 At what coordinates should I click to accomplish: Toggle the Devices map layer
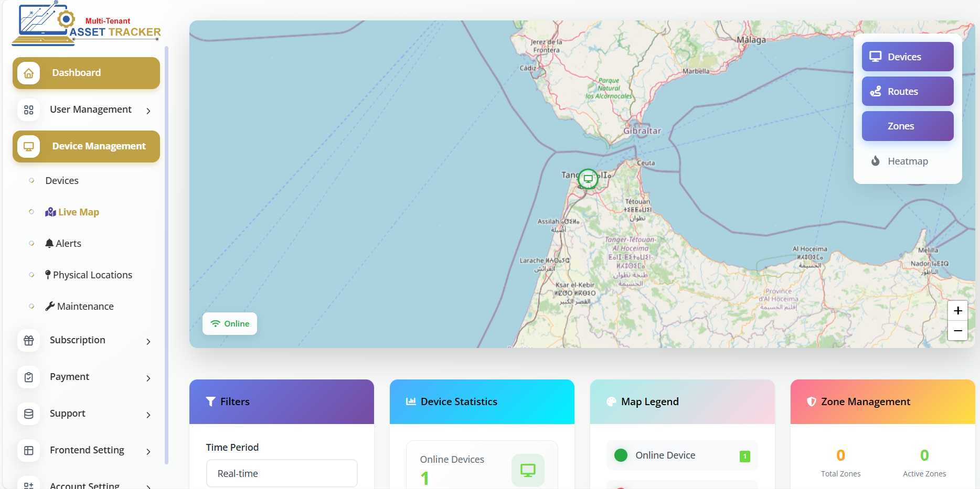(x=907, y=57)
